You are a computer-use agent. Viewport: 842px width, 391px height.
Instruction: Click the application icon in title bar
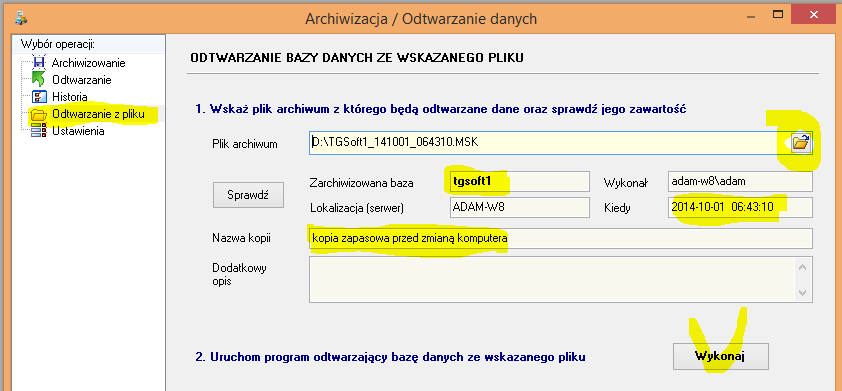click(x=21, y=19)
